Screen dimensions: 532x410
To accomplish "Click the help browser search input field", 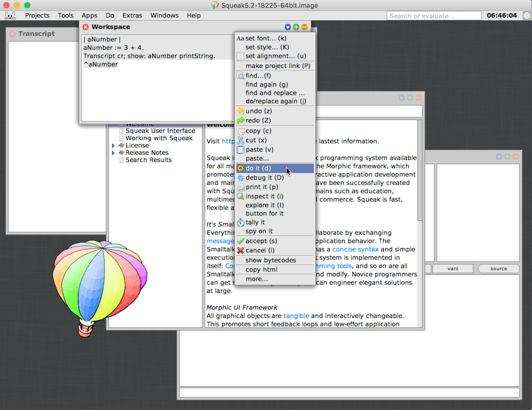I will pos(369,111).
